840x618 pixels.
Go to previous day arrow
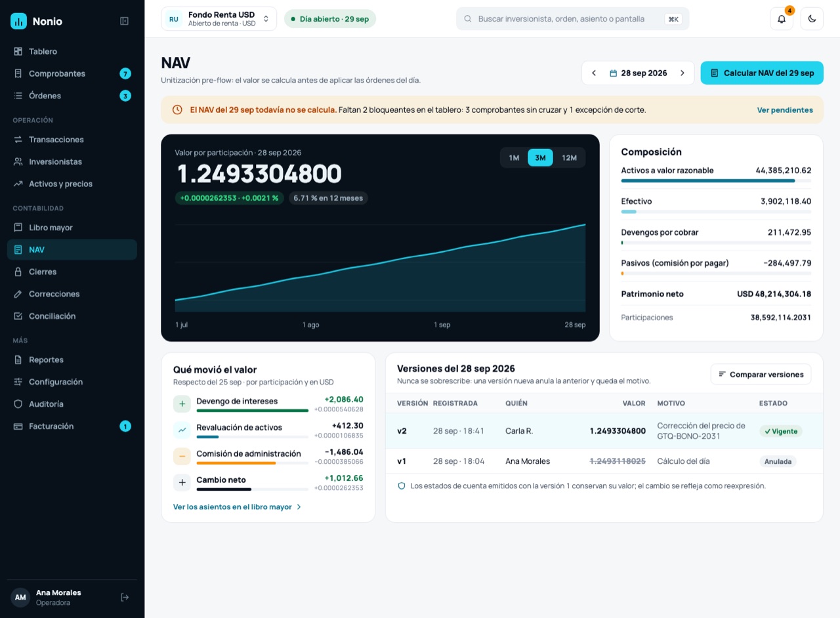pos(594,73)
